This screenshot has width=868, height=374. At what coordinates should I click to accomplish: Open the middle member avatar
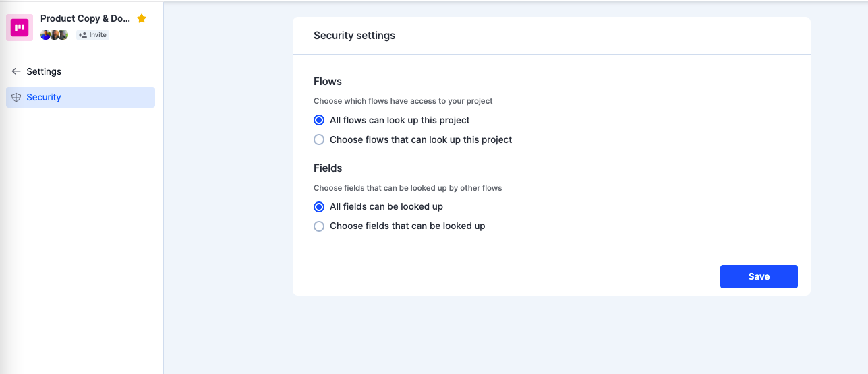point(54,35)
